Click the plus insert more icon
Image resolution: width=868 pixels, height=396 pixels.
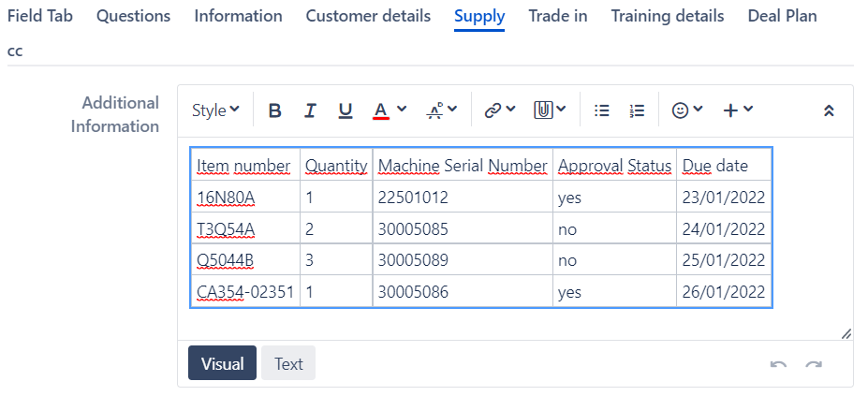tap(730, 110)
